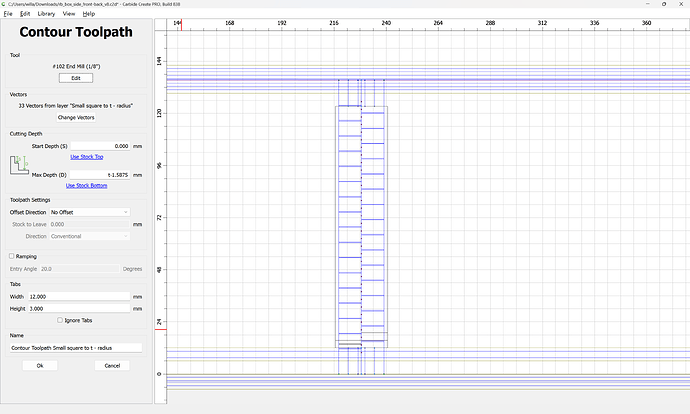Viewport: 690px width, 414px height.
Task: Click the Tabs Height input field
Action: tap(78, 308)
